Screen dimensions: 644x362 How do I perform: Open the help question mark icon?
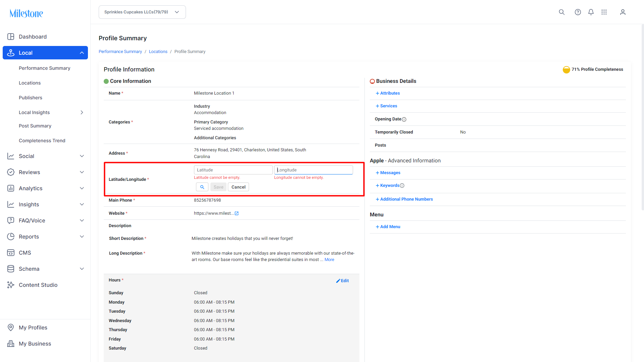578,12
